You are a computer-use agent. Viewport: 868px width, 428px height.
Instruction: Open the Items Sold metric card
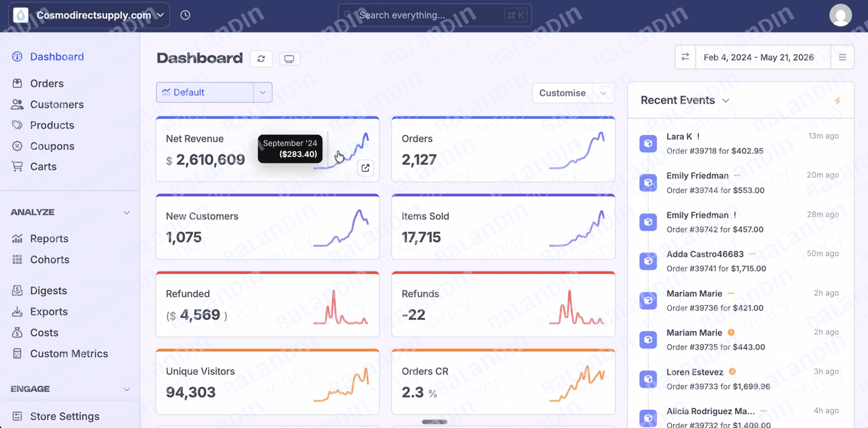pos(503,227)
